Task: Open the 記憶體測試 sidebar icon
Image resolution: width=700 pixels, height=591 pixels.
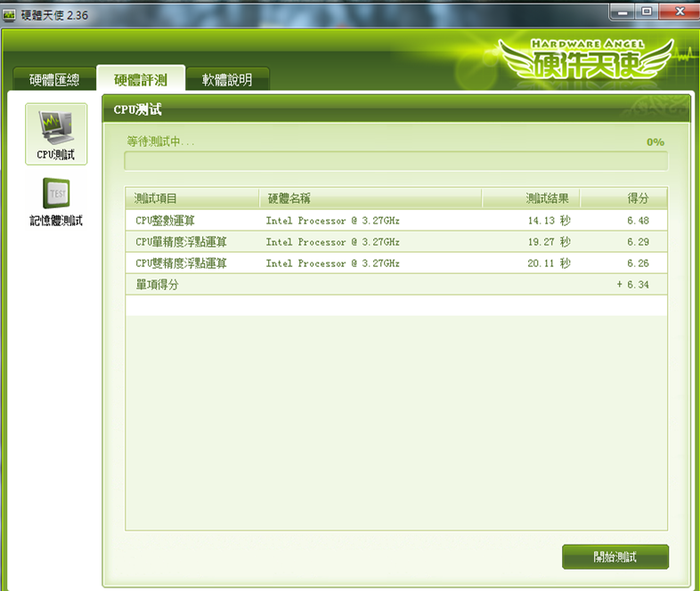Action: (x=56, y=202)
